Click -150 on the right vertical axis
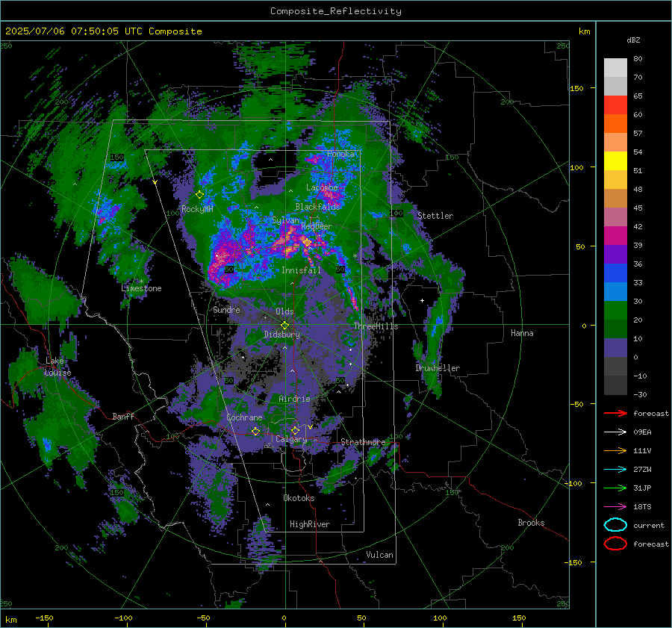 574,562
